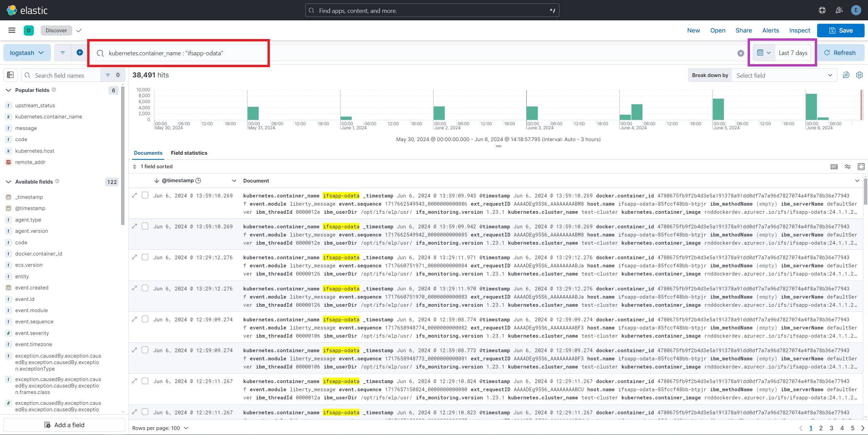Viewport: 868px width, 435px height.
Task: Enter fullscreen mode for the documents table
Action: pos(862,167)
